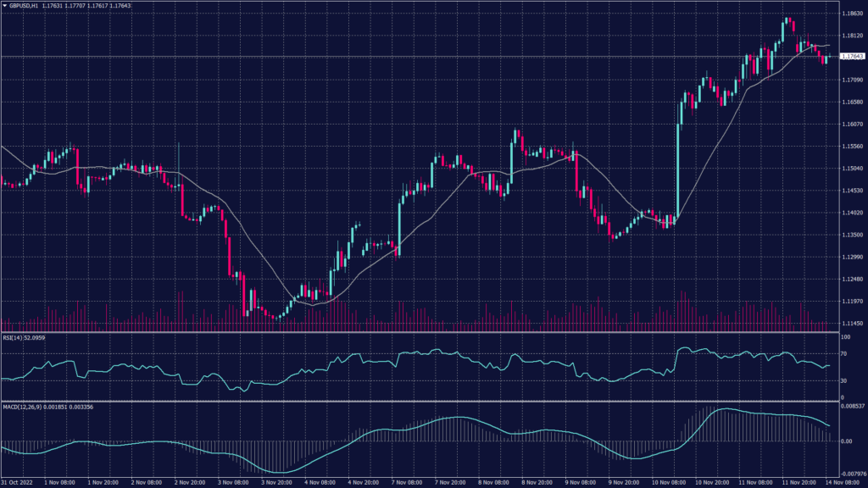Click the highest candle near 1.18630
This screenshot has width=868, height=488.
pos(787,21)
